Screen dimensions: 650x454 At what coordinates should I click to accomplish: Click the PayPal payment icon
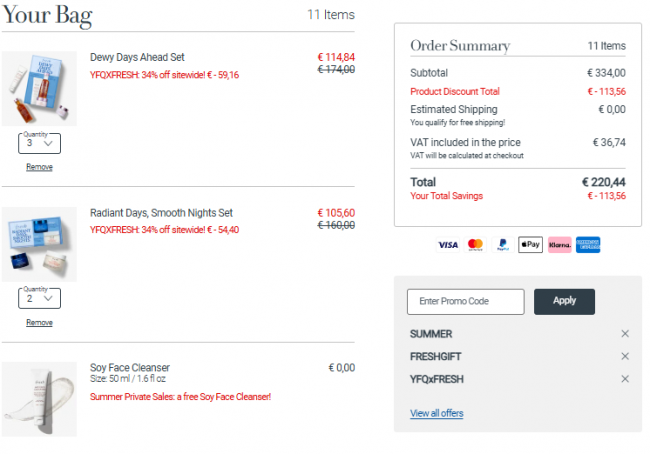[x=503, y=245]
